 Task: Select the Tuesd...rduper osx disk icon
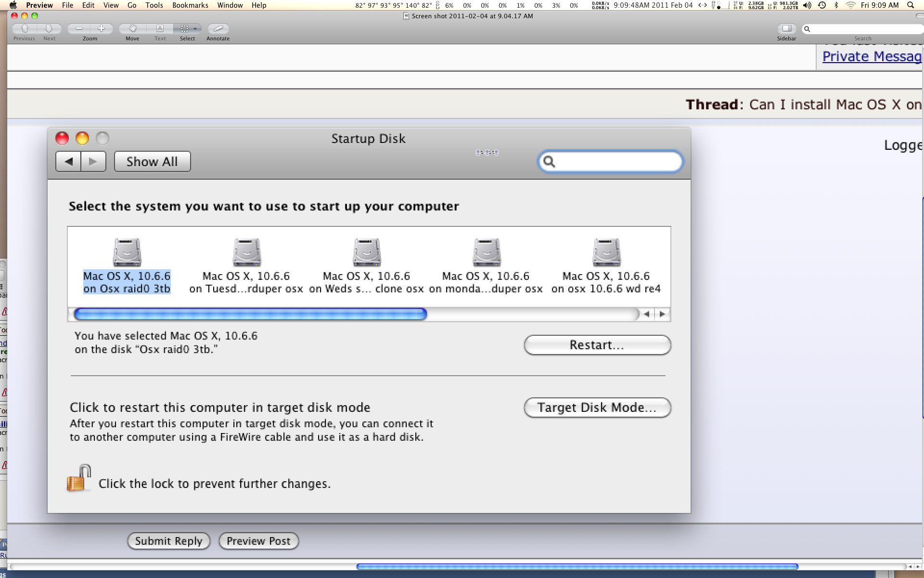click(x=247, y=252)
